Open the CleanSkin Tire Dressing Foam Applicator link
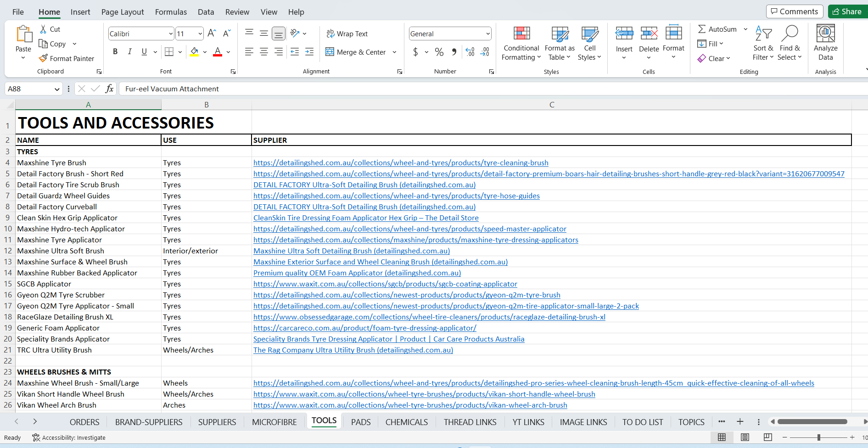The height and width of the screenshot is (448, 868). (366, 218)
